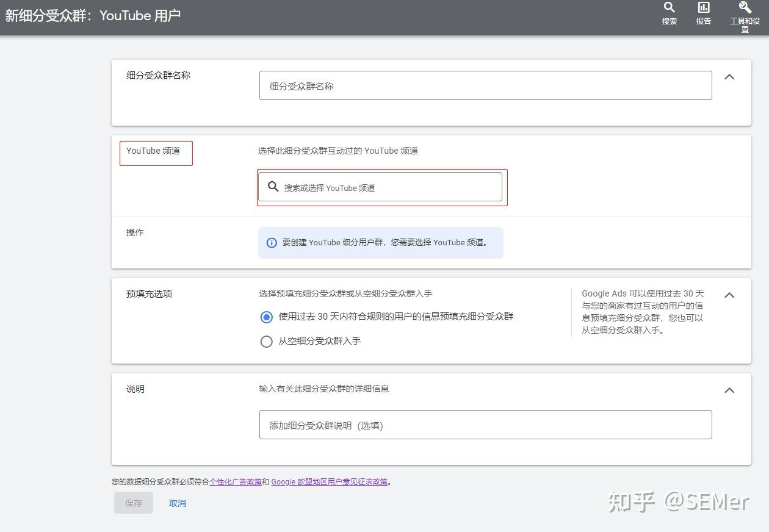Focus the 添加细分受众群说明 (选填) field

click(485, 425)
